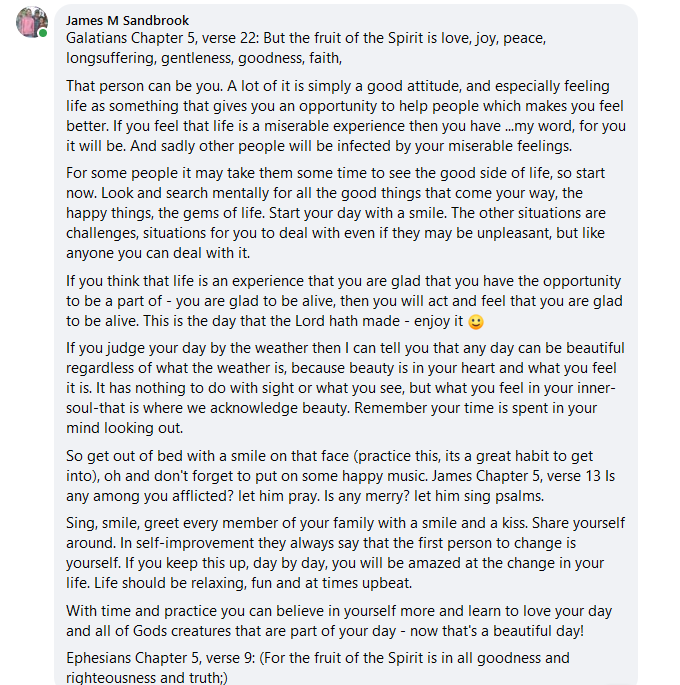The height and width of the screenshot is (685, 680).
Task: Click the green online status dot
Action: (x=43, y=34)
